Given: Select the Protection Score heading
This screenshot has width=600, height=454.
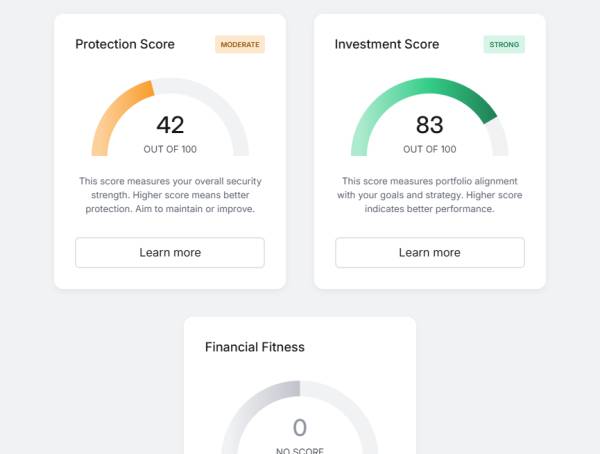Looking at the screenshot, I should (125, 44).
